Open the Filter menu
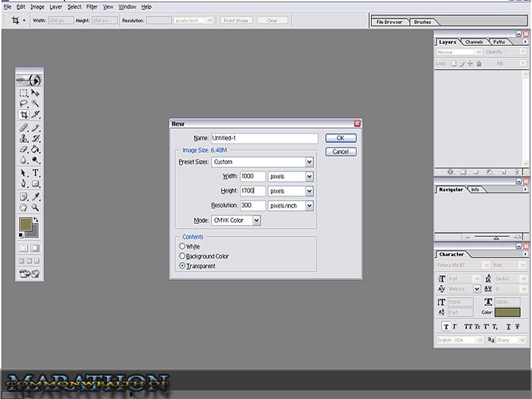Screen dimensions: 532x399 (92, 7)
